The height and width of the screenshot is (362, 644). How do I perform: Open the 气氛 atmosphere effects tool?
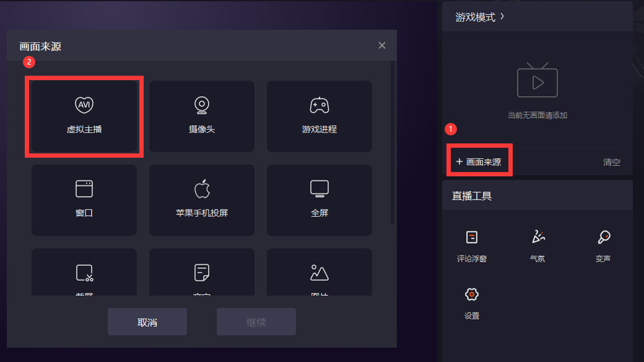pos(537,247)
